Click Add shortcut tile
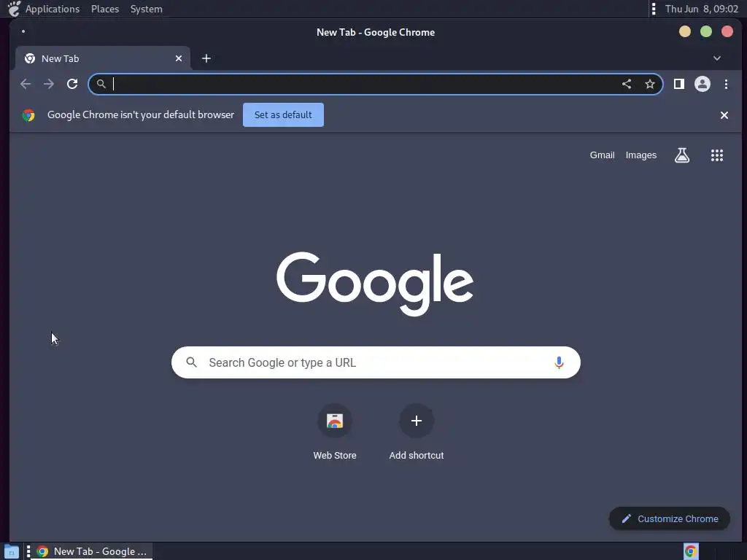This screenshot has height=560, width=747. [x=417, y=432]
